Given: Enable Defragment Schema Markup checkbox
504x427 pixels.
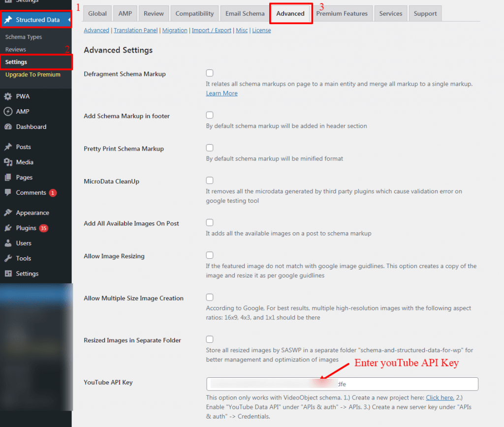Looking at the screenshot, I should pos(210,73).
